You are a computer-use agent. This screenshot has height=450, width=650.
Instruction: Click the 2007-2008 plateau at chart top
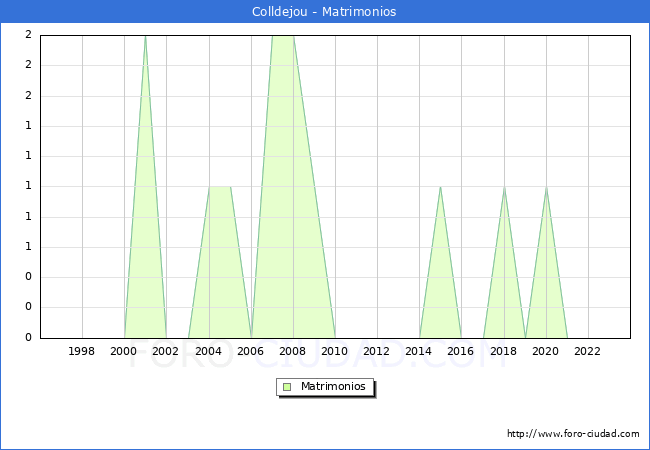point(283,37)
